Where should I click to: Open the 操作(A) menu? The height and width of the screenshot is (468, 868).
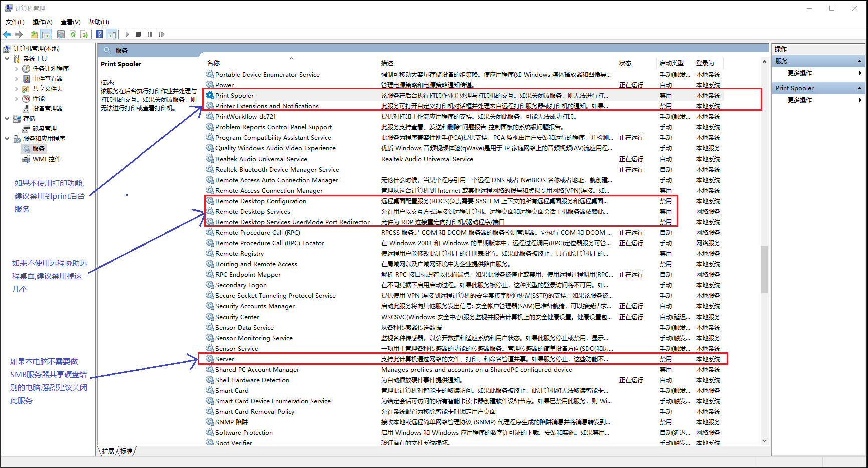pyautogui.click(x=42, y=22)
